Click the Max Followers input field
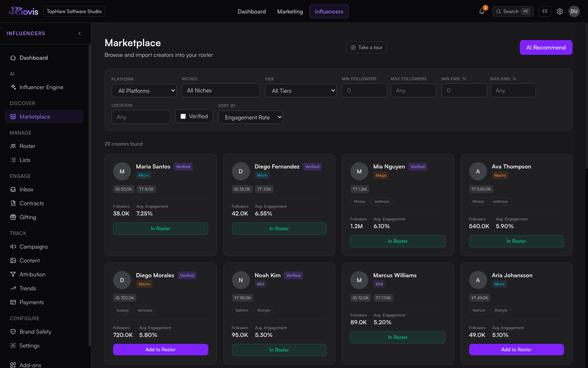 (x=414, y=90)
